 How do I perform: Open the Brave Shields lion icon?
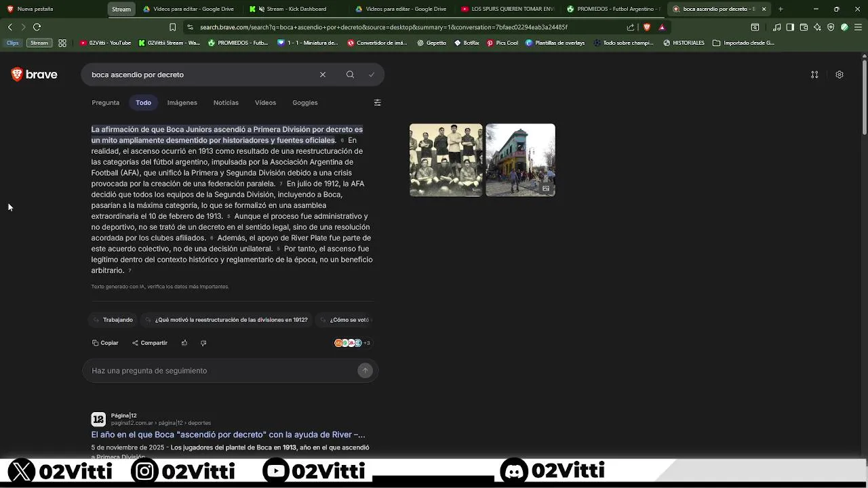click(x=646, y=27)
